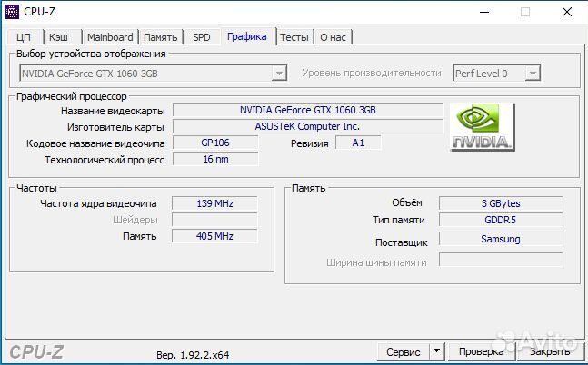The image size is (588, 365).
Task: Click the Тип памяти label
Action: click(398, 220)
